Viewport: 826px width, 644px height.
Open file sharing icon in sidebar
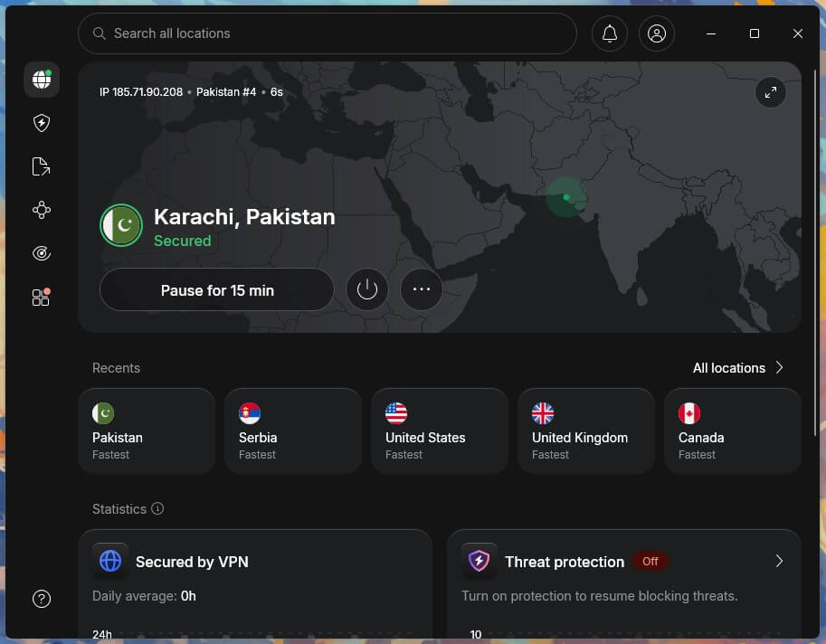[41, 166]
